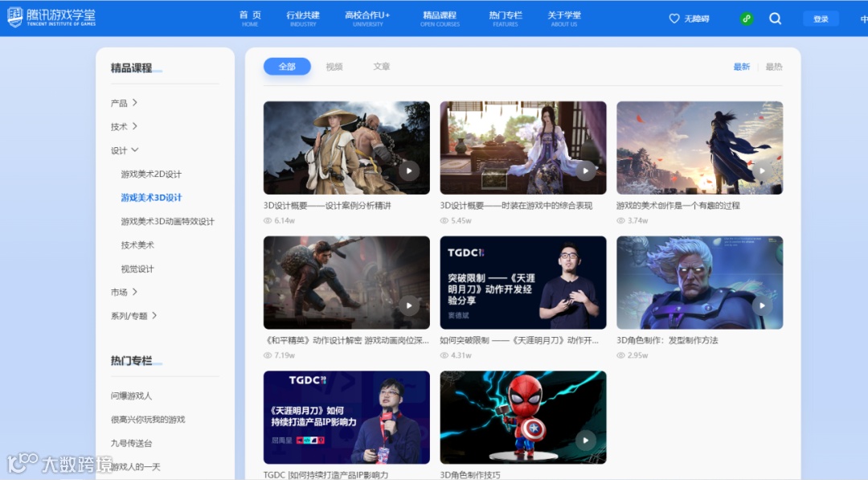Screen dimensions: 868x480
Task: Switch to the 视频 filter tab
Action: 334,67
